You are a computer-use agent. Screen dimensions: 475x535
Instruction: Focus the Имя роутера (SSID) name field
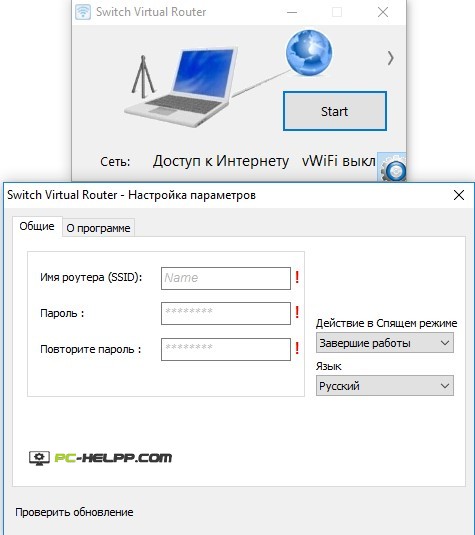[x=226, y=278]
